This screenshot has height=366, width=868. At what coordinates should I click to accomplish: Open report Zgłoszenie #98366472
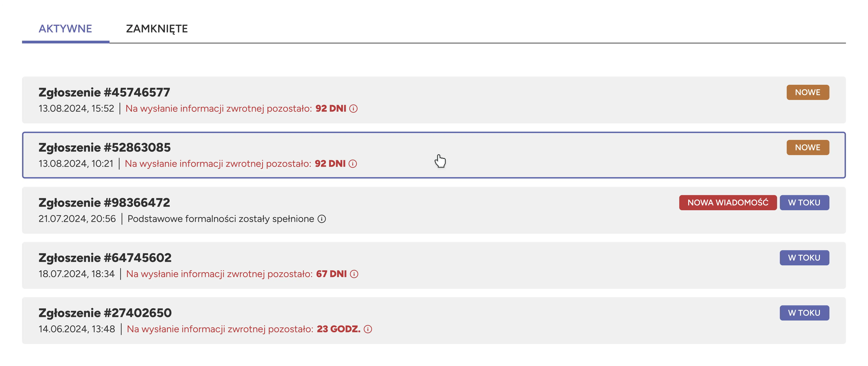(104, 202)
